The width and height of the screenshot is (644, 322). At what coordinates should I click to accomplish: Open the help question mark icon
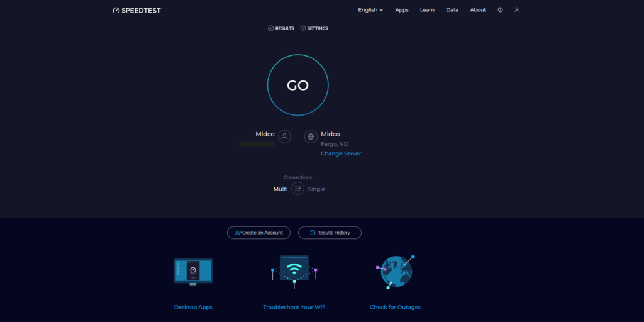(500, 10)
